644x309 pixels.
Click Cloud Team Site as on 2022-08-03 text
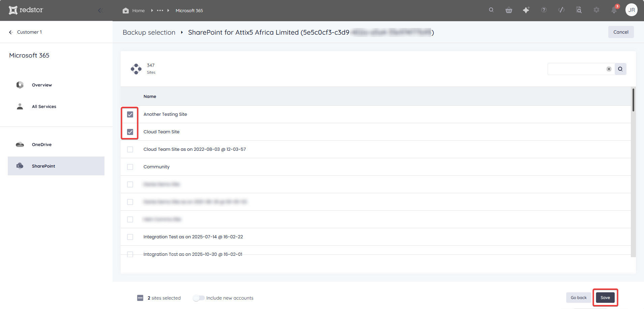[194, 149]
